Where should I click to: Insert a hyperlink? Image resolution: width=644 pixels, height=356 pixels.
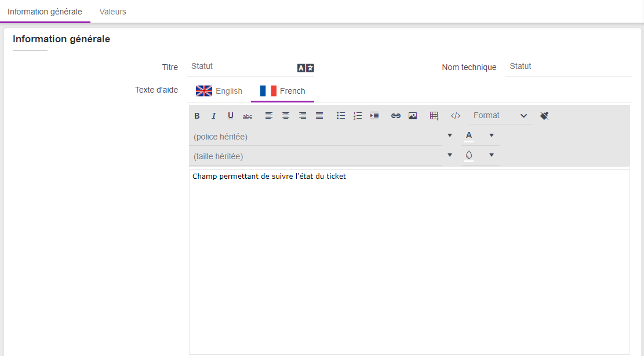[x=396, y=116]
